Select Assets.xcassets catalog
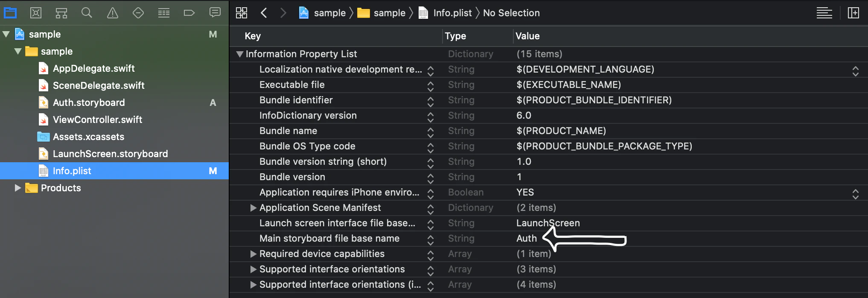This screenshot has height=298, width=868. coord(88,137)
